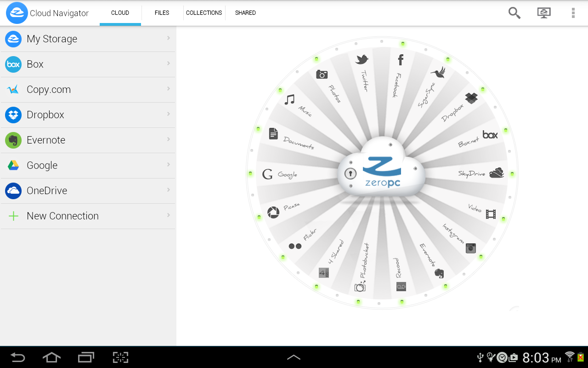Open the Recood icon on the wheel
The image size is (588, 368).
tap(401, 287)
